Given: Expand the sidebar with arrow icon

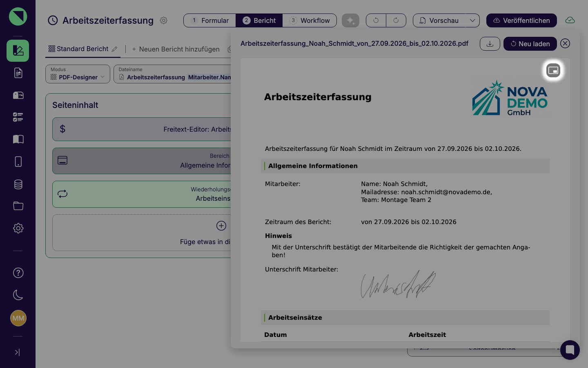Looking at the screenshot, I should 17,352.
